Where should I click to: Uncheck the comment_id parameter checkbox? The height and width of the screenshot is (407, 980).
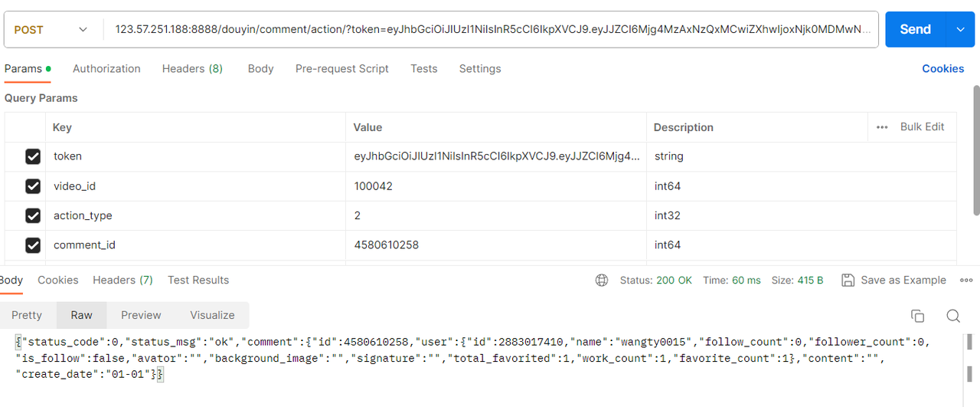click(33, 245)
